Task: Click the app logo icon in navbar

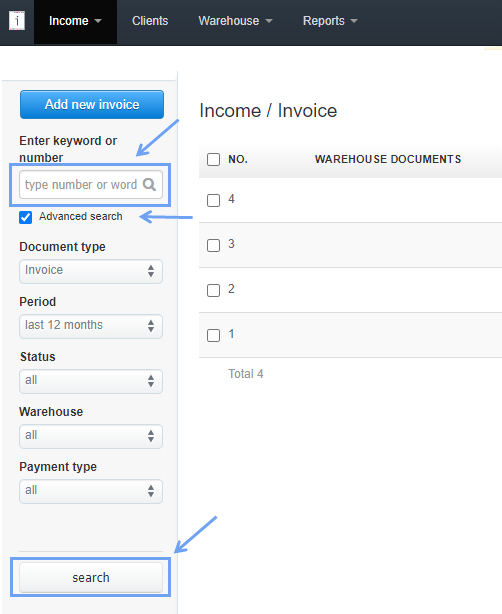Action: point(17,20)
